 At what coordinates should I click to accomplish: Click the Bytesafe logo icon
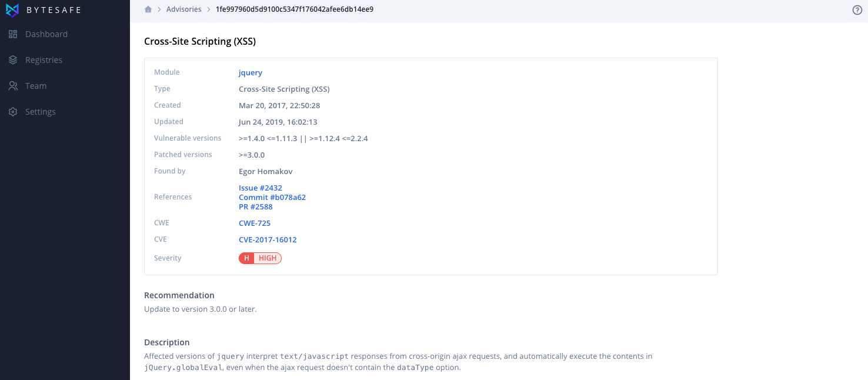(13, 10)
